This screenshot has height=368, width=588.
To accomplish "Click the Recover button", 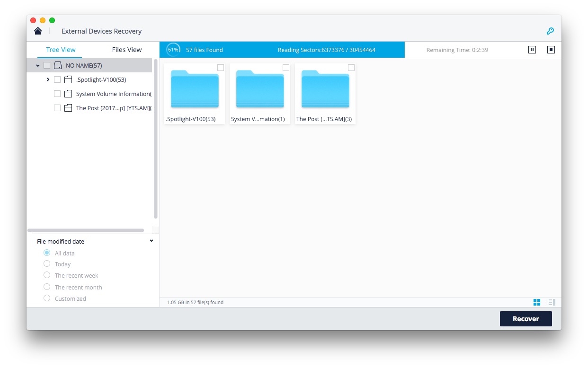I will pyautogui.click(x=526, y=319).
